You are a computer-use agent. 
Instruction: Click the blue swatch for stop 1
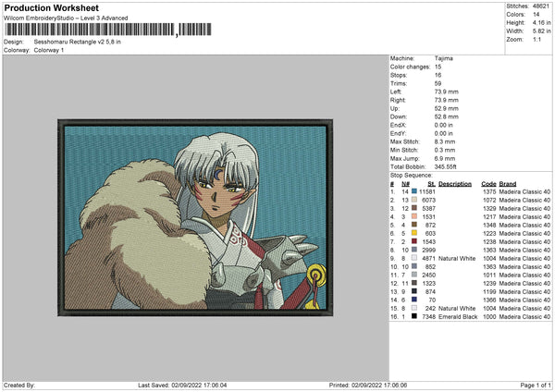[413, 191]
